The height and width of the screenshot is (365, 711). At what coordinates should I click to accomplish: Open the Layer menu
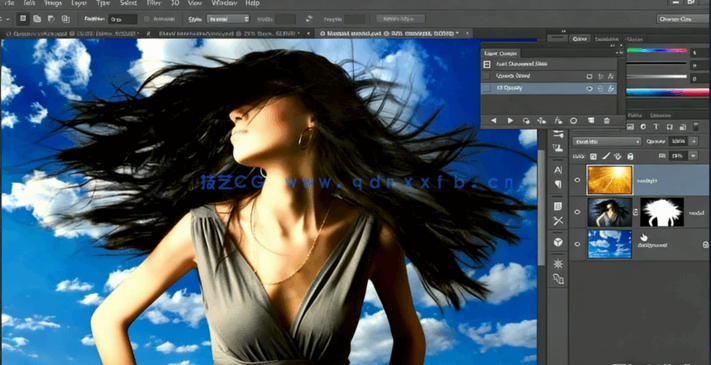79,3
